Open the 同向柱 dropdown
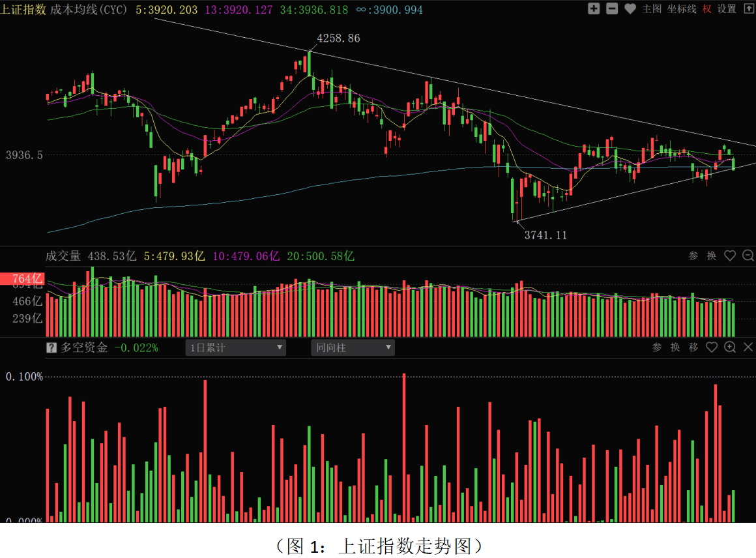Viewport: 756px width, 558px height. (x=353, y=347)
